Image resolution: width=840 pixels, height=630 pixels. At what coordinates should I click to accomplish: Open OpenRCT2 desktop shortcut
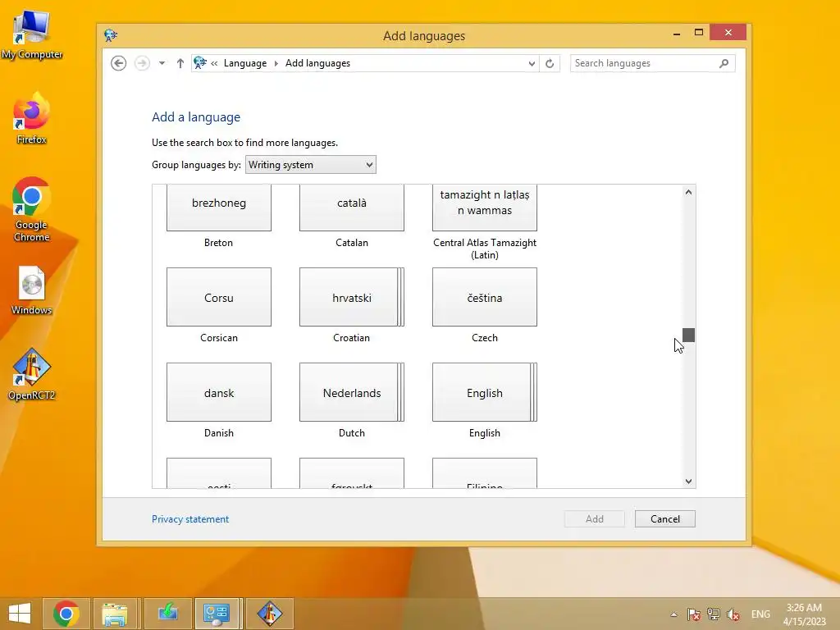tap(32, 374)
